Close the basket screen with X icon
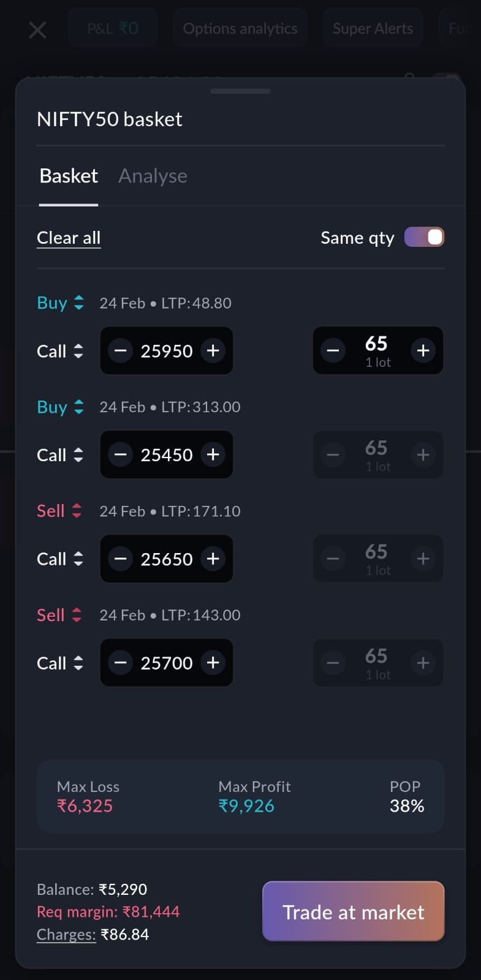The width and height of the screenshot is (481, 980). pyautogui.click(x=37, y=29)
